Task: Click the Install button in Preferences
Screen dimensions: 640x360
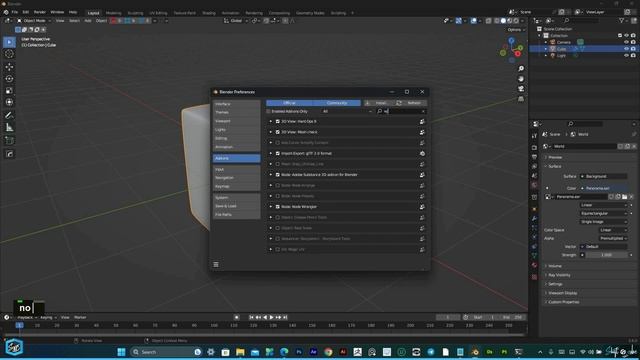Action: pyautogui.click(x=379, y=103)
